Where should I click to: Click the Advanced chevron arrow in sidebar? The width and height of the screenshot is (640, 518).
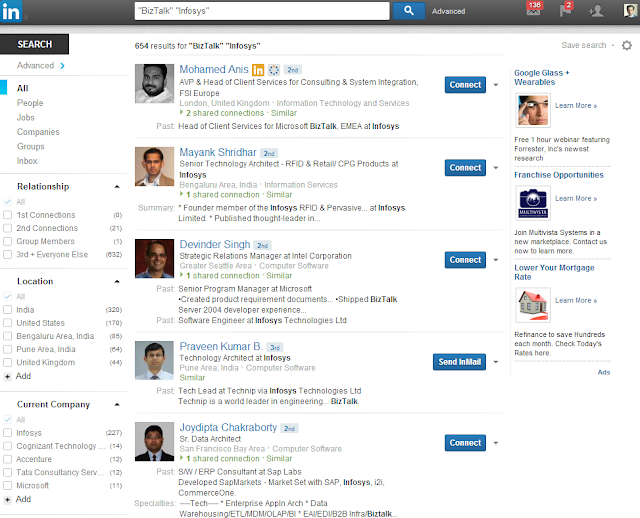pyautogui.click(x=62, y=66)
